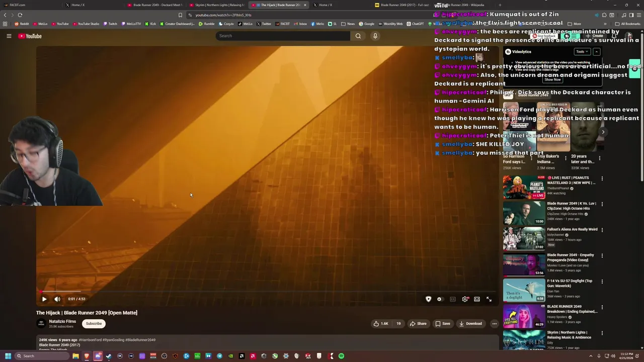Close The Hijack tab
Viewport: 644px width, 362px height.
(305, 5)
